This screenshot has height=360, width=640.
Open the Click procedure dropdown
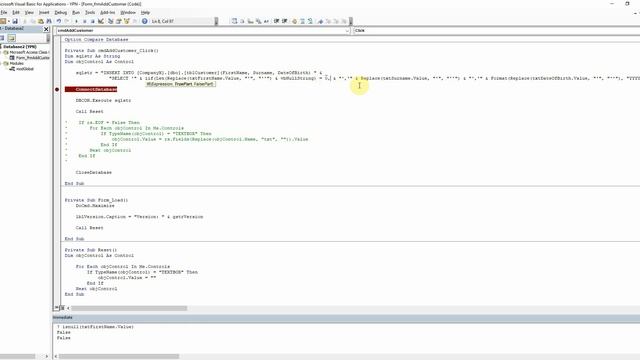click(496, 31)
